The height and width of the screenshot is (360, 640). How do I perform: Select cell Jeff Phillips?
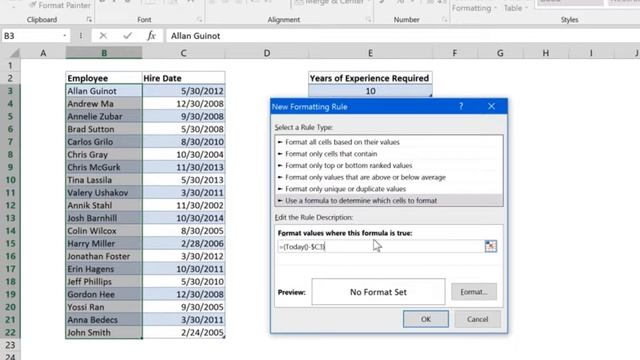(104, 282)
